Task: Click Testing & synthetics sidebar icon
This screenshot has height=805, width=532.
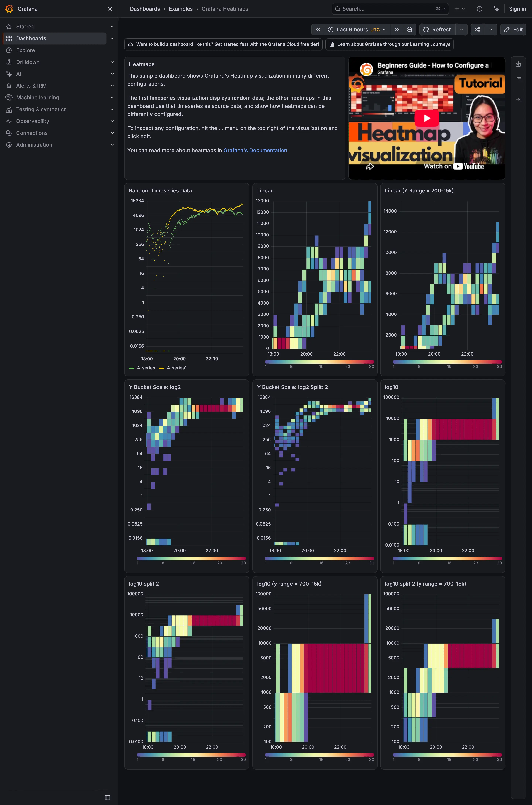Action: 9,109
